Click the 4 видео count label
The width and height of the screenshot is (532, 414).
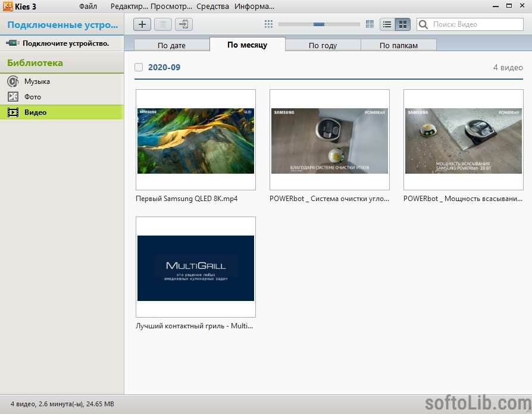tap(508, 67)
